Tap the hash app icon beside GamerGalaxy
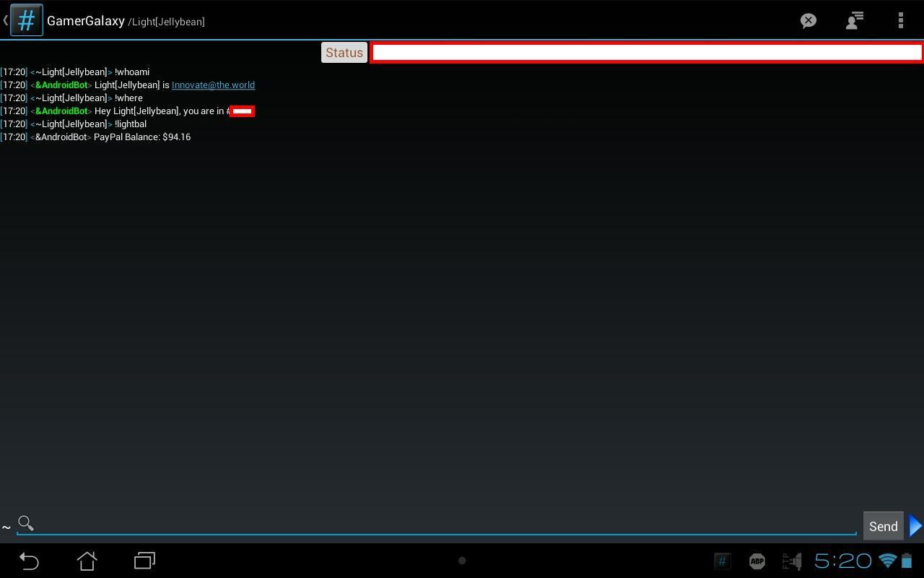The image size is (924, 578). [26, 20]
